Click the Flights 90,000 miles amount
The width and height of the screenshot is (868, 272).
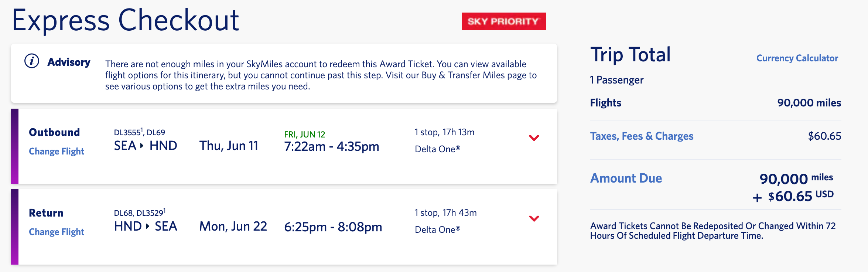[809, 103]
